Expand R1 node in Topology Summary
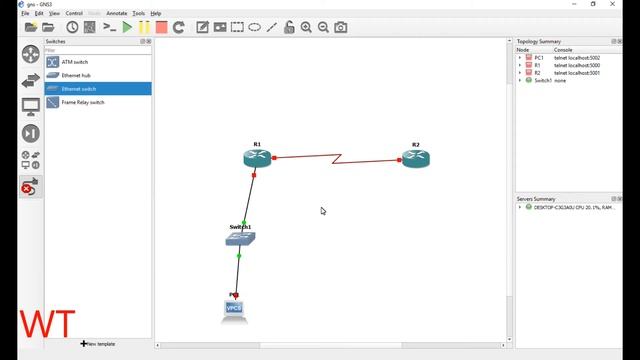The width and height of the screenshot is (640, 360). (x=520, y=65)
